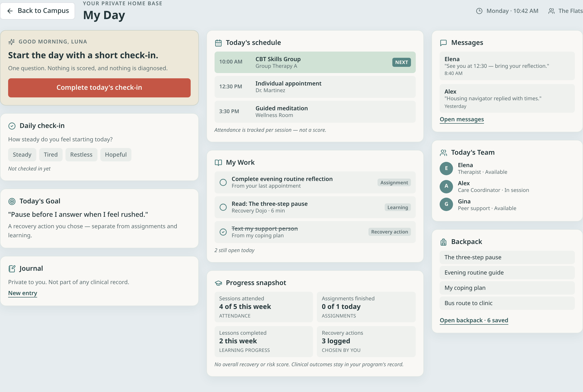Viewport: 583px width, 392px height.
Task: Click the graduation cap icon beside Progress snapshot
Action: coord(218,283)
